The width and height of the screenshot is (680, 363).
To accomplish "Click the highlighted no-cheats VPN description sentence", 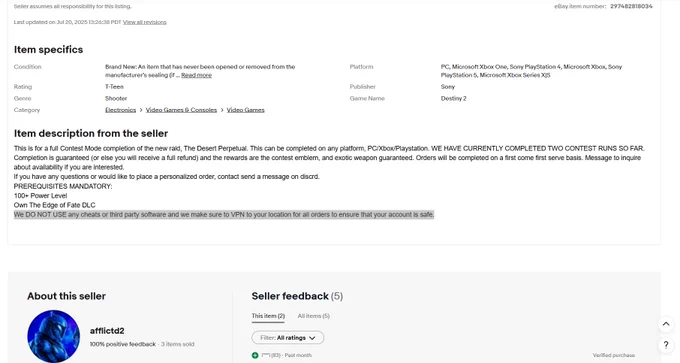I will pos(224,215).
